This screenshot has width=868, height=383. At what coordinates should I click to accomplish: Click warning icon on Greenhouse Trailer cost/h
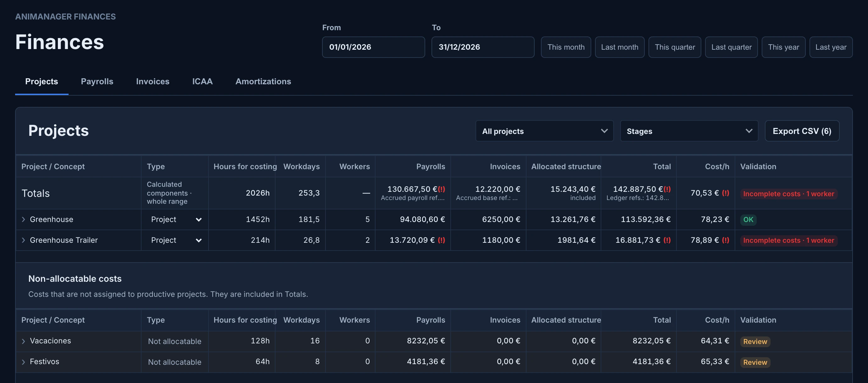(x=726, y=240)
